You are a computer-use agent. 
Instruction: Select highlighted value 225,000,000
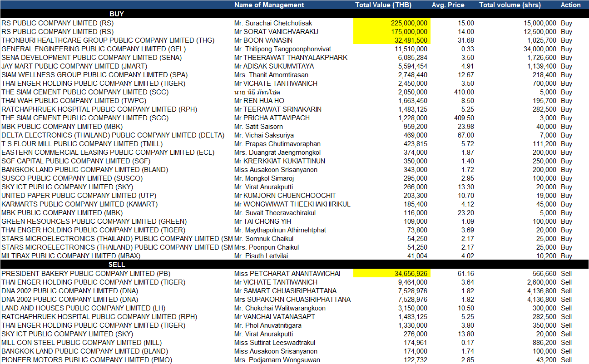(x=392, y=23)
